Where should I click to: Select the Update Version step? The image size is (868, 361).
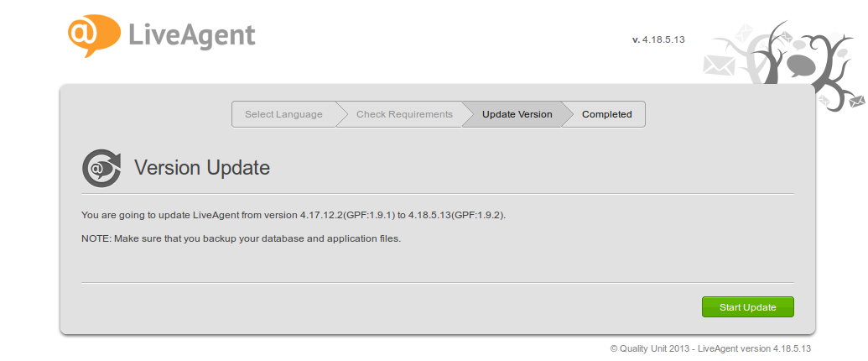click(x=517, y=114)
